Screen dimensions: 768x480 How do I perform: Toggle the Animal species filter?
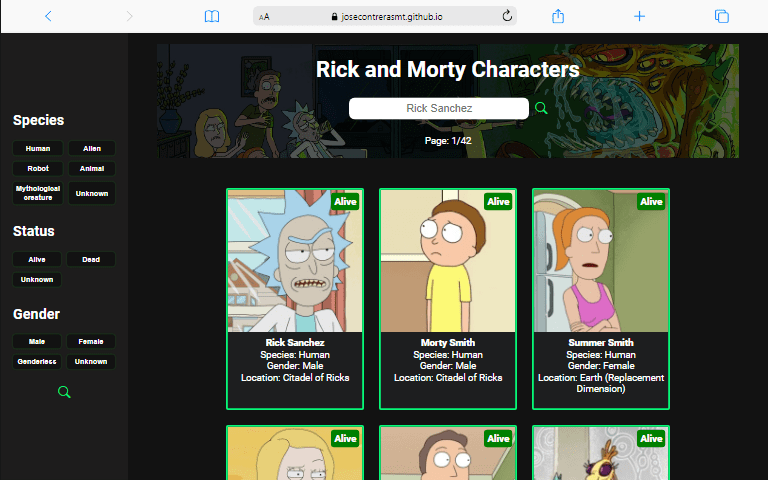(x=92, y=168)
